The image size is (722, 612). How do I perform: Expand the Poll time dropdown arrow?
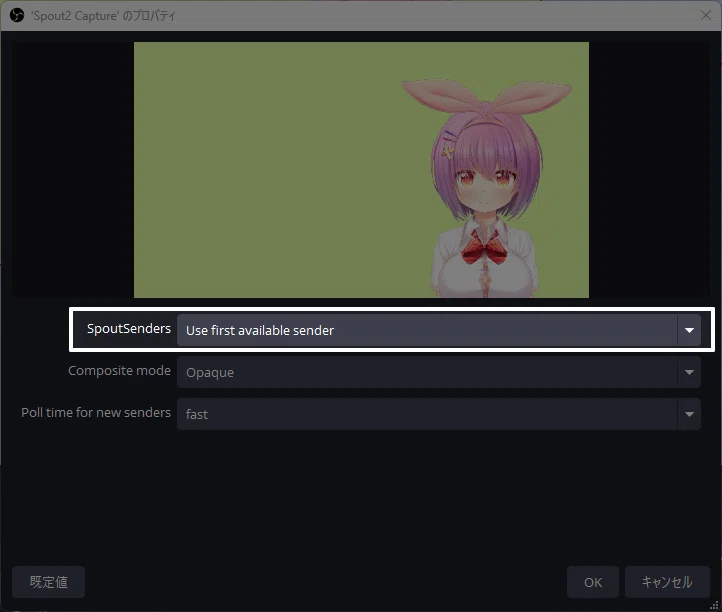(689, 414)
